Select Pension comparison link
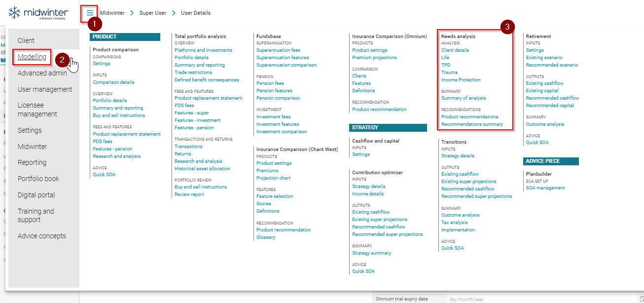The height and width of the screenshot is (303, 644). pos(278,98)
